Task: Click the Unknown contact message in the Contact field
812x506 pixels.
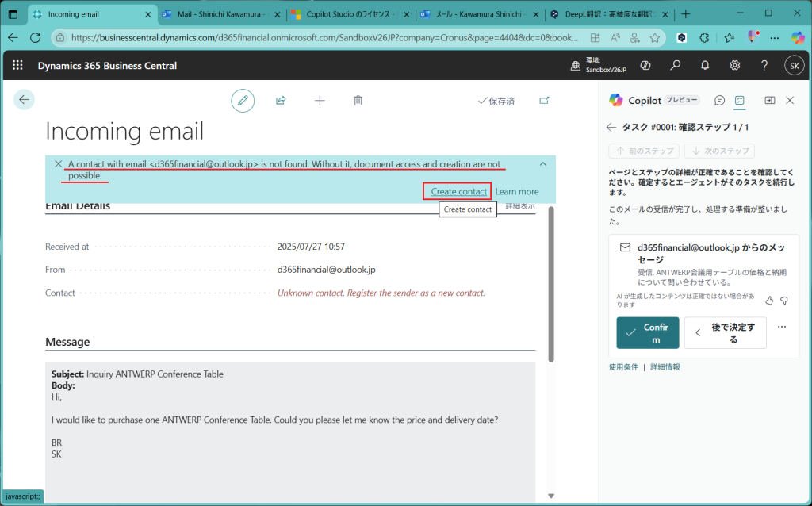Action: pos(381,293)
